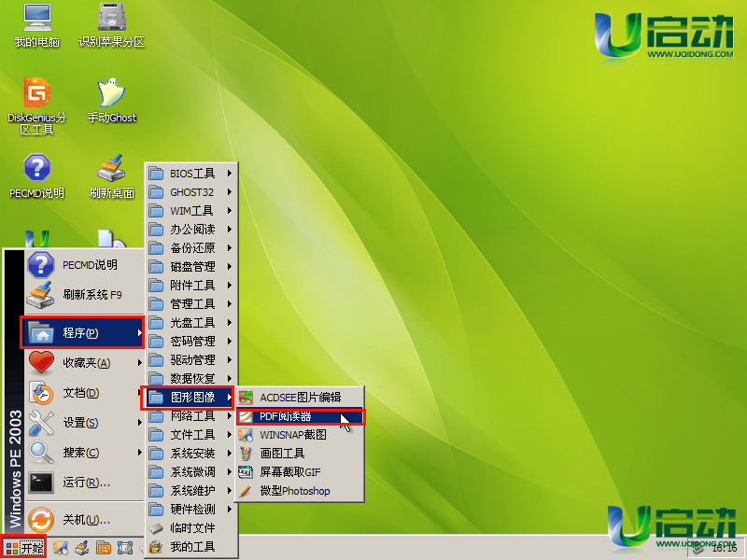Screen dimensions: 747x560
Task: Click the first quick launch icon beside 开始
Action: point(61,548)
